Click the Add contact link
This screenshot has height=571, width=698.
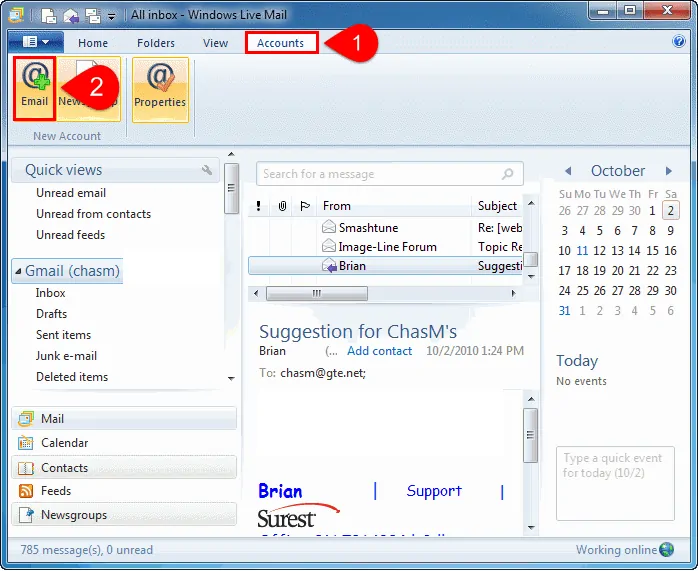(x=379, y=351)
